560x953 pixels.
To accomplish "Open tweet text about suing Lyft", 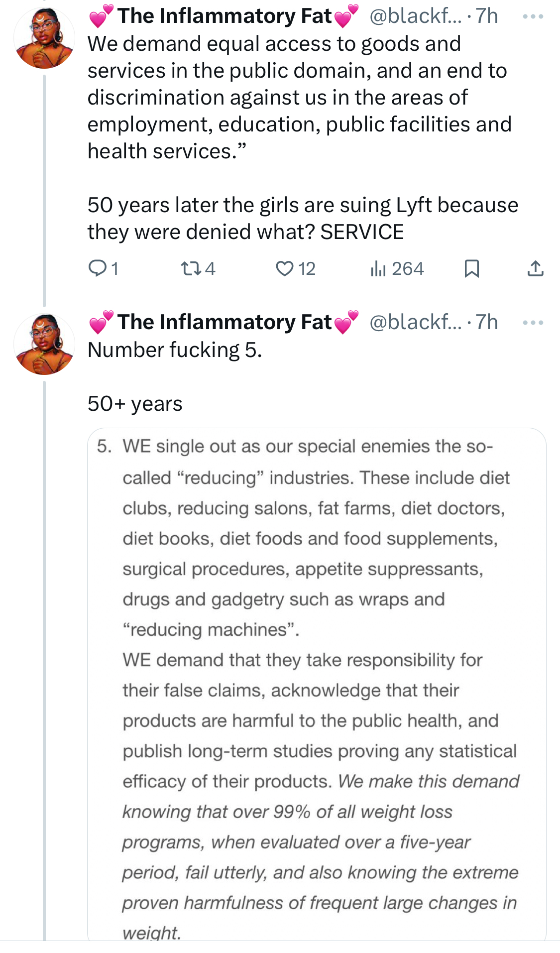I will (302, 219).
